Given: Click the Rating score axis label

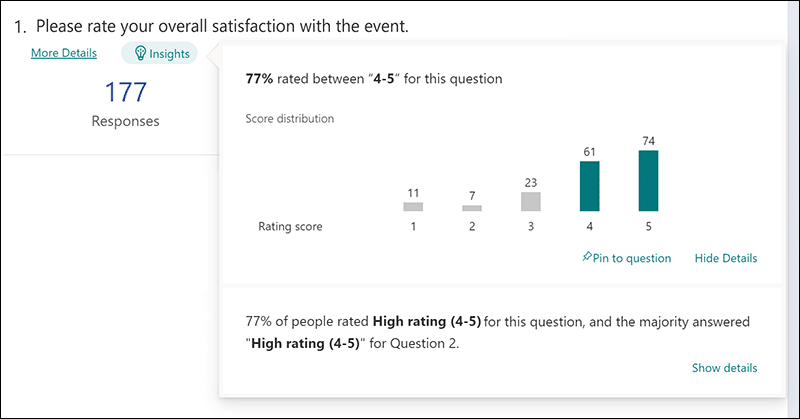Looking at the screenshot, I should pyautogui.click(x=290, y=227).
